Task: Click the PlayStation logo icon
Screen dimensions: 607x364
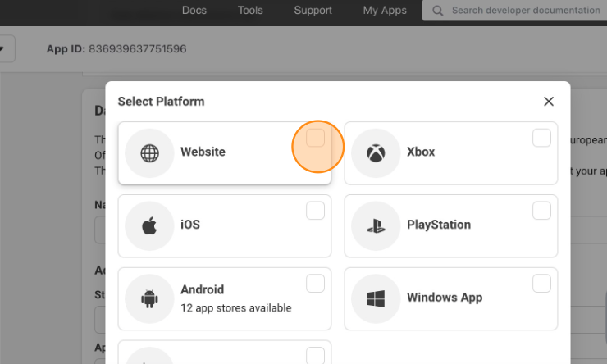Action: (376, 226)
